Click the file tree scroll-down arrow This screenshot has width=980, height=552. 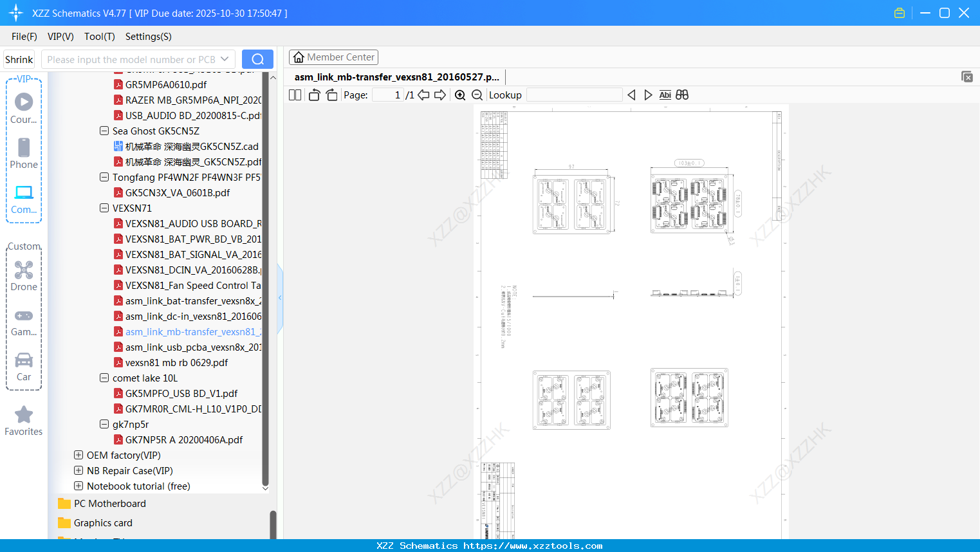(265, 489)
